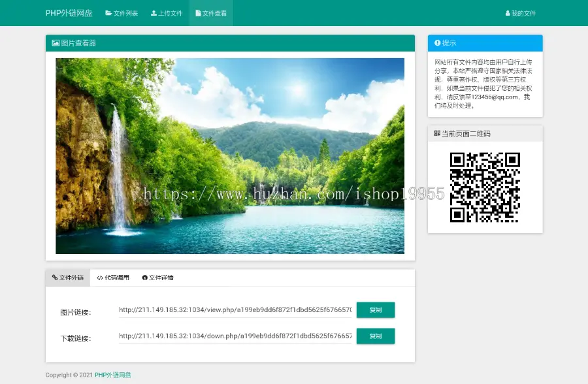Click the list icon beside 文件列表
This screenshot has width=588, height=384.
tap(109, 12)
